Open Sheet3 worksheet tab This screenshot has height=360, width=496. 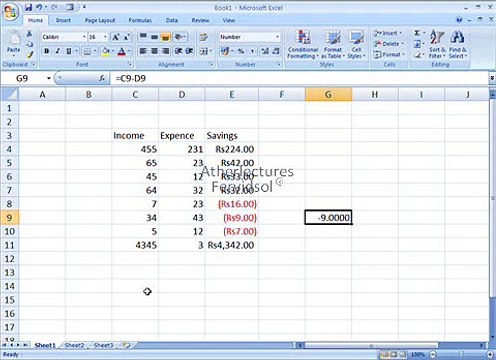click(103, 345)
